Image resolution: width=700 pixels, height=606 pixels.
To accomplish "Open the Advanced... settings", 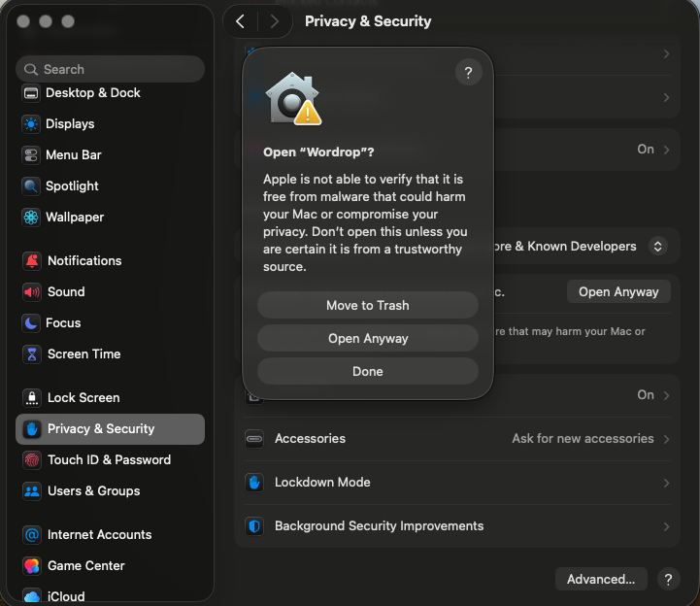I will click(x=601, y=579).
